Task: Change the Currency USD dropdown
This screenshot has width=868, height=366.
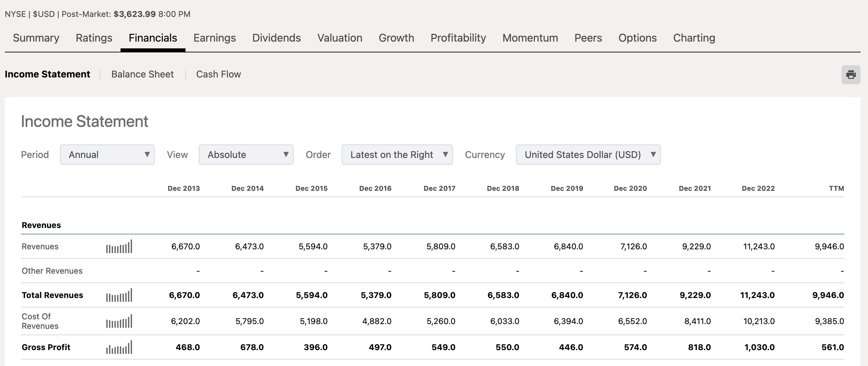Action: click(x=588, y=155)
